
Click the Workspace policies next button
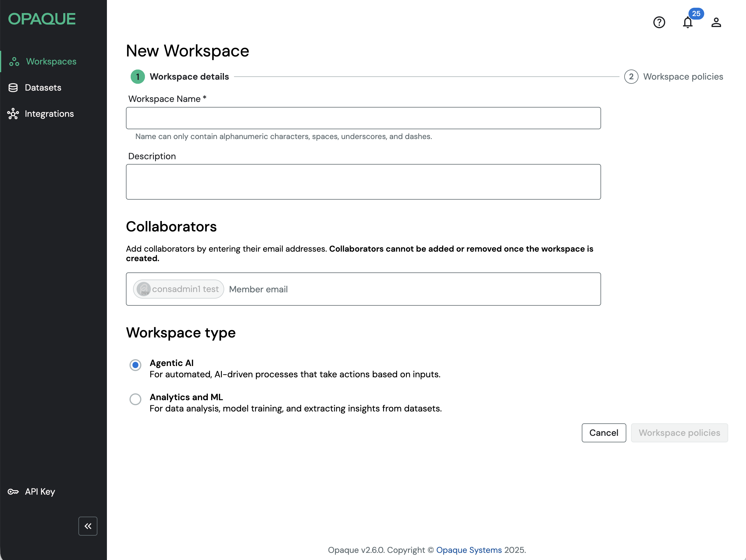pyautogui.click(x=679, y=433)
